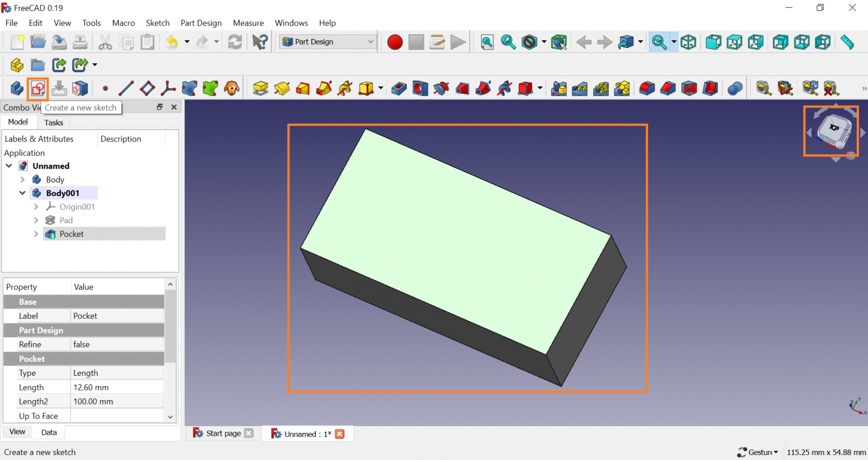This screenshot has height=460, width=868.
Task: Click the Measure distance ruler icon
Action: pyautogui.click(x=847, y=42)
